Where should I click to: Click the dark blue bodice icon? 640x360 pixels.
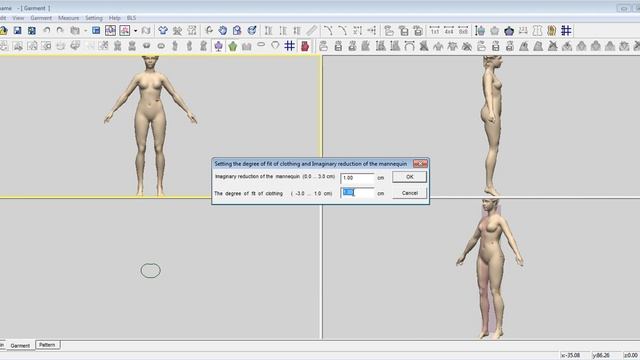click(x=509, y=31)
